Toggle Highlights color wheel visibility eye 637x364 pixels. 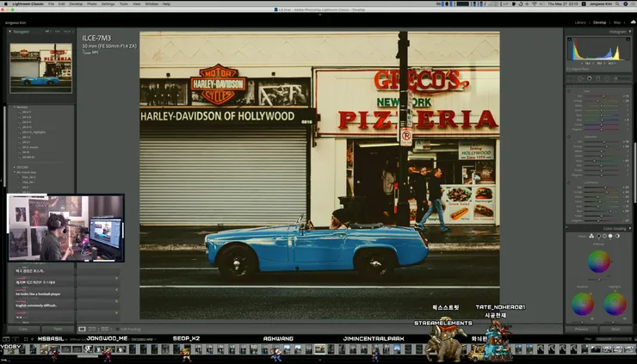click(x=624, y=318)
